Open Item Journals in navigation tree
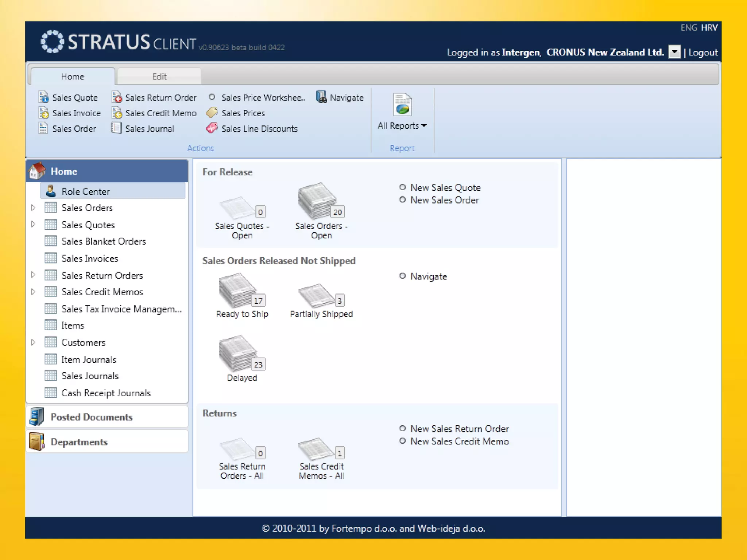Screen dimensions: 747x560 pos(89,359)
